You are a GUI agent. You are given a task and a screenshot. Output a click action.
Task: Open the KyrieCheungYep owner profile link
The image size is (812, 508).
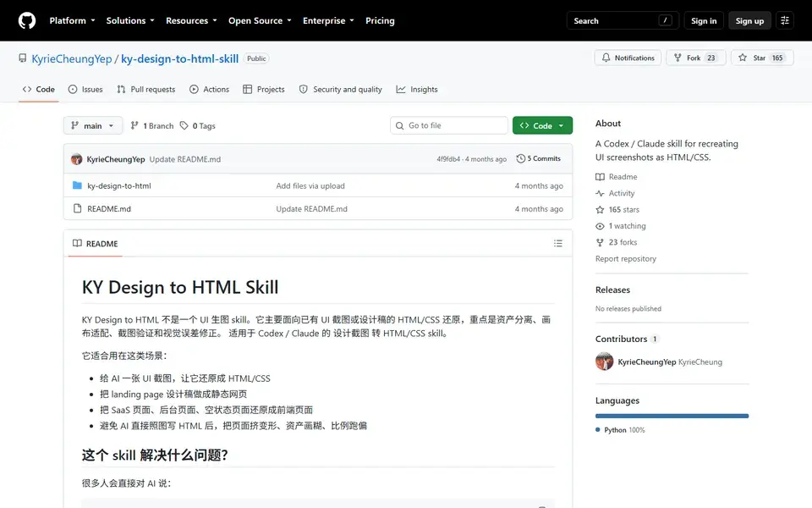pos(71,58)
